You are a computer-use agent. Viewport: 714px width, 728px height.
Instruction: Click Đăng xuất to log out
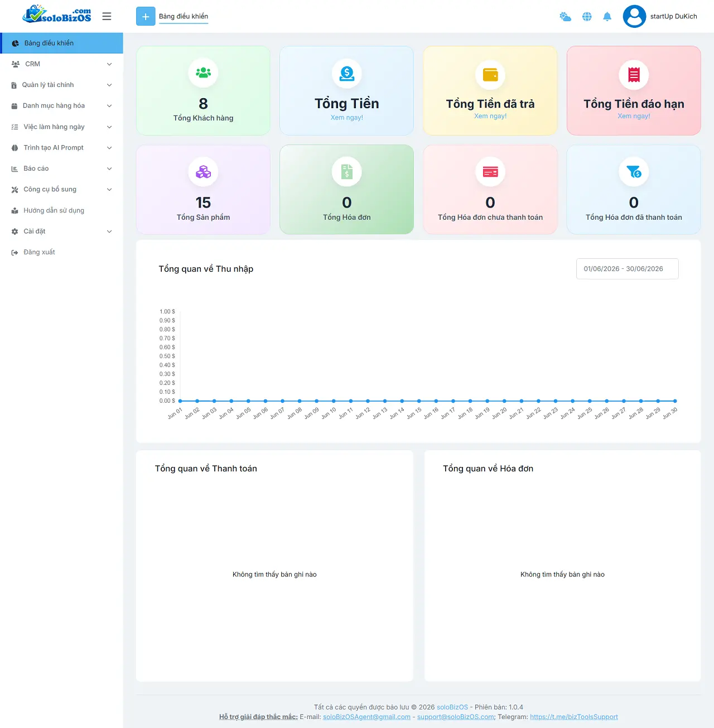[x=61, y=252]
